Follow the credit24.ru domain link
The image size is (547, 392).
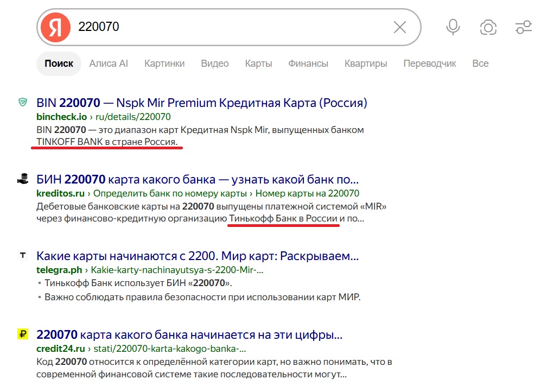[x=61, y=349]
